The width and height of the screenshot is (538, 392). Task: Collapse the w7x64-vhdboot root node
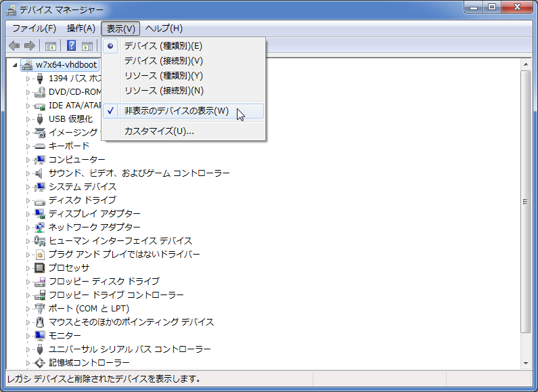tap(16, 65)
